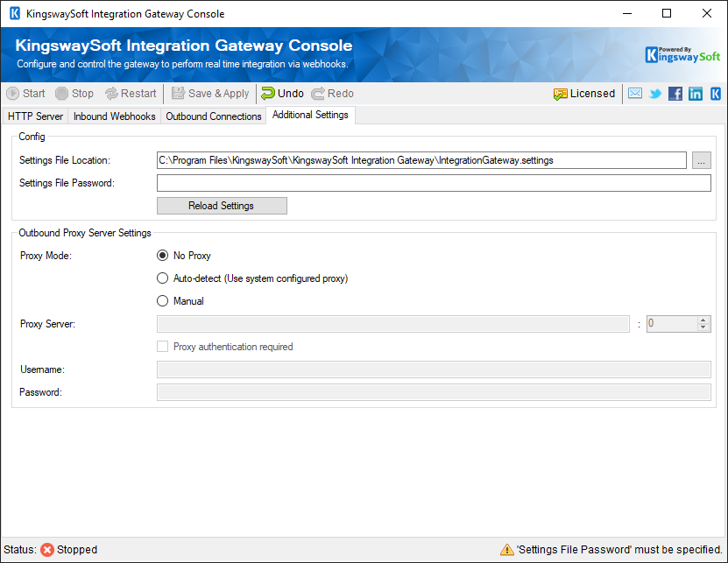Click the email envelope icon
Viewport: 728px width, 563px height.
(x=635, y=94)
